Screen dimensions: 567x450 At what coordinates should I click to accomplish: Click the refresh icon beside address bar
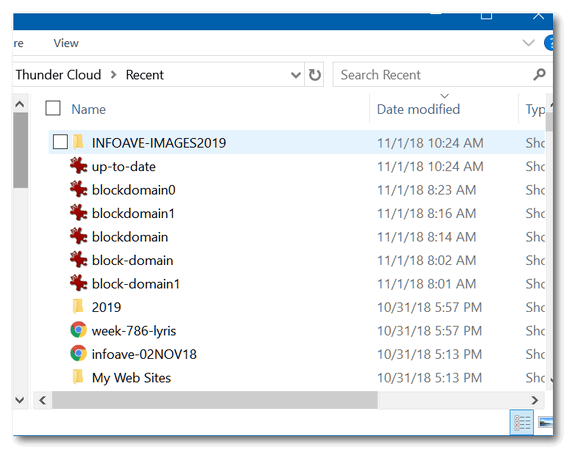pos(315,75)
